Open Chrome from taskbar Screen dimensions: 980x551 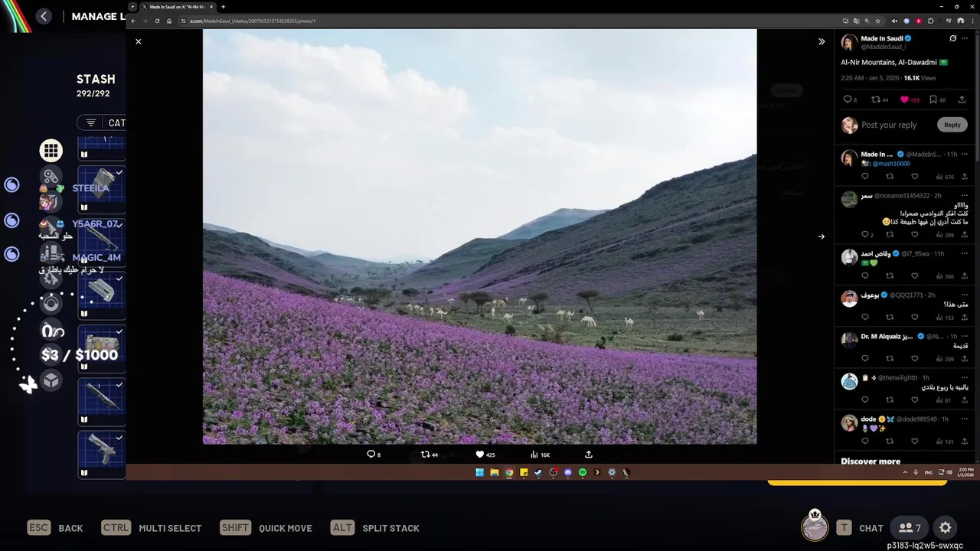coord(509,473)
